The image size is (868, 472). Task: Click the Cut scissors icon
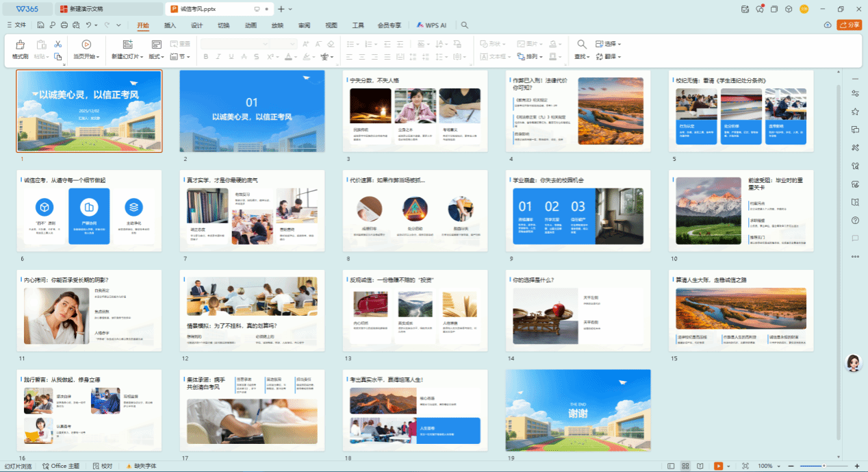[x=58, y=44]
